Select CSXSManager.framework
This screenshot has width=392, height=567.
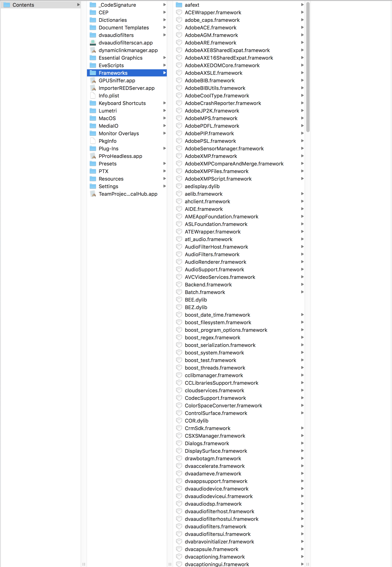(x=239, y=436)
